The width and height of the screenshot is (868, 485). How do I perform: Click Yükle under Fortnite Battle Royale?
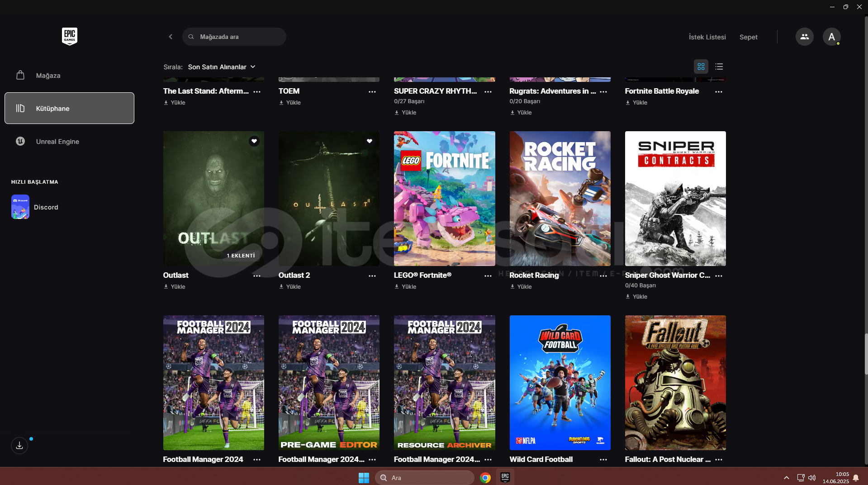pos(636,103)
